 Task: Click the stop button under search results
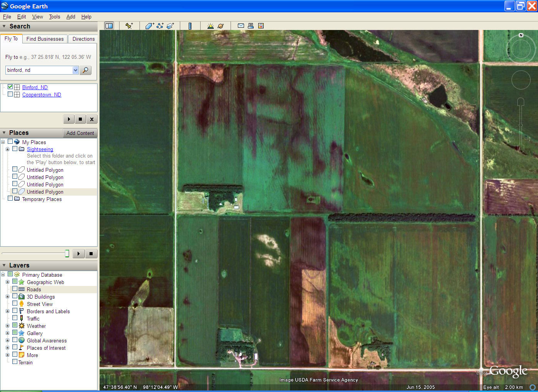click(80, 119)
